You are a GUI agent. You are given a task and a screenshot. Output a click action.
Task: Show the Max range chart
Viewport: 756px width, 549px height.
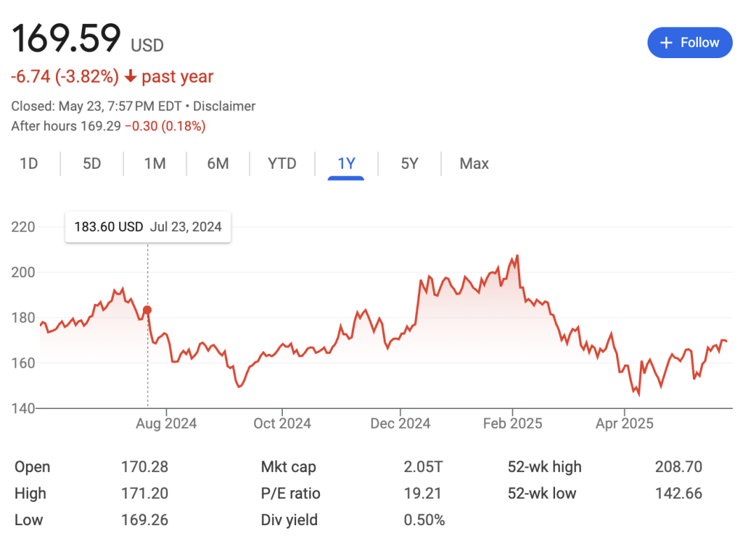(474, 164)
